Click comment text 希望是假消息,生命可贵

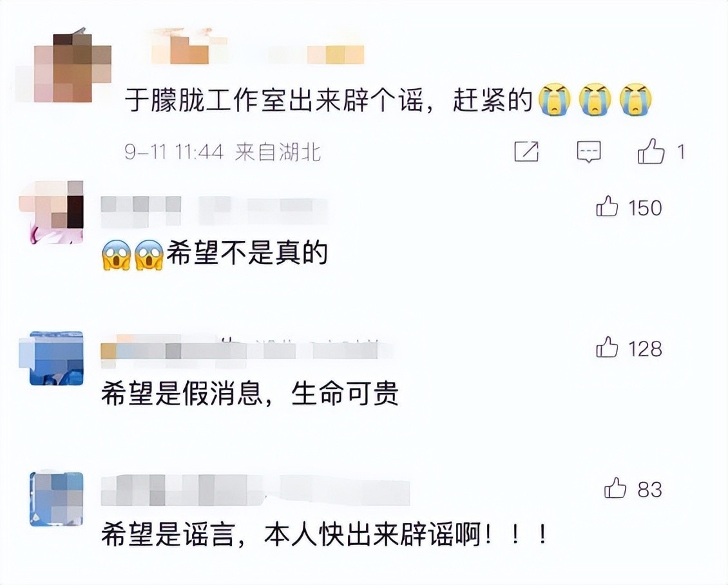click(x=250, y=394)
